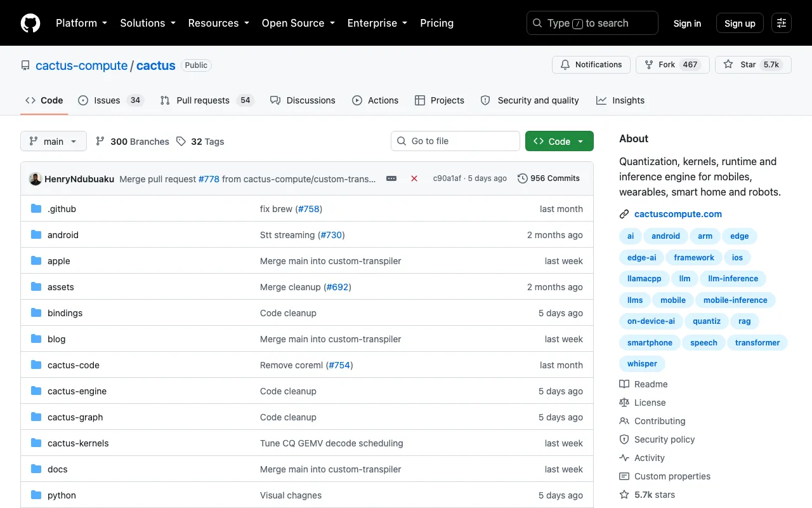Switch to the Discussions tab
Screen dimensions: 812x508
coord(303,100)
